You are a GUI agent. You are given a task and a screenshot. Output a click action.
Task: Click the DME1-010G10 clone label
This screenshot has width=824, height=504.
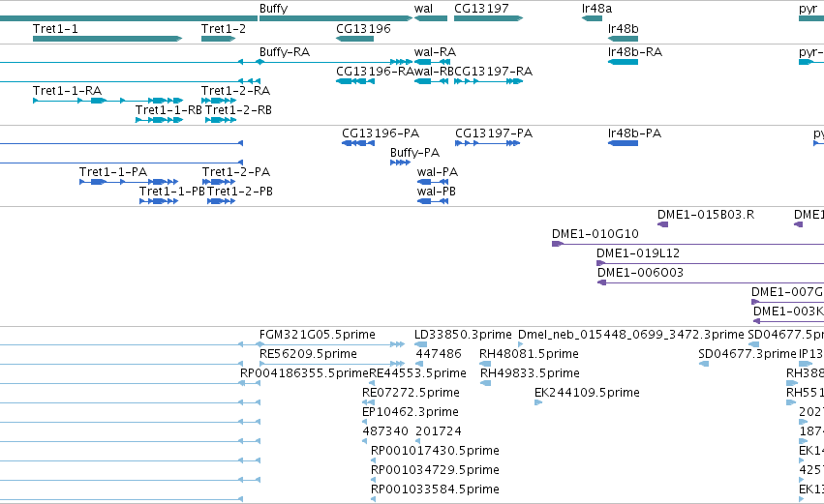pos(595,234)
